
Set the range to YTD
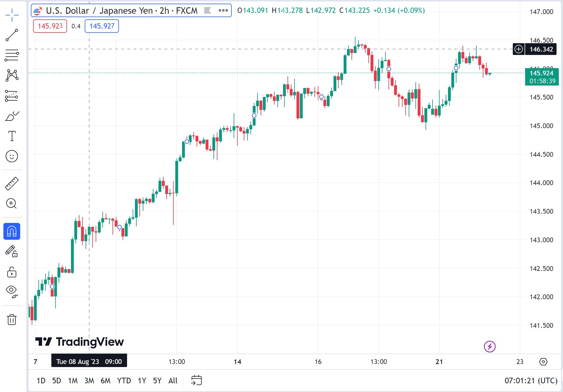(124, 381)
